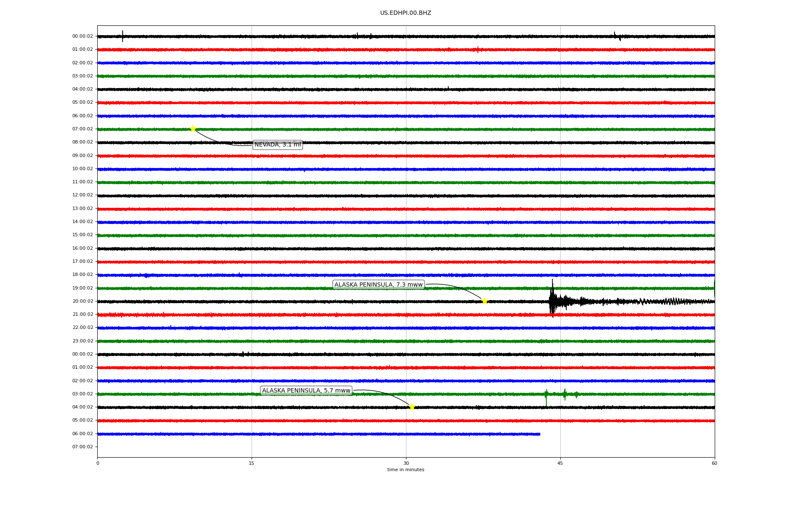The width and height of the screenshot is (812, 508).
Task: Select the NEVADA, 3.1 ml annotation label
Action: point(277,145)
